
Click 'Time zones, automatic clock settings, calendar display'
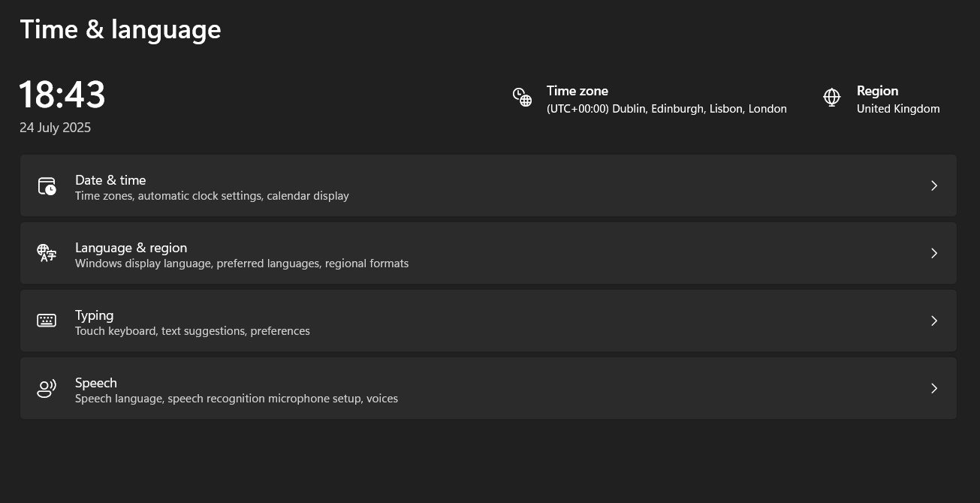coord(212,196)
